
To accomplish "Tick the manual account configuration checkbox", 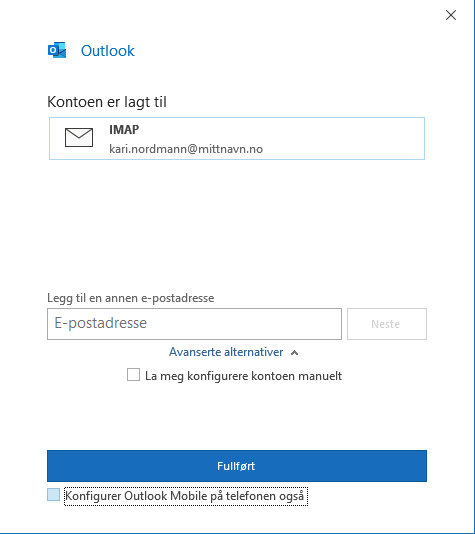I will coord(133,375).
